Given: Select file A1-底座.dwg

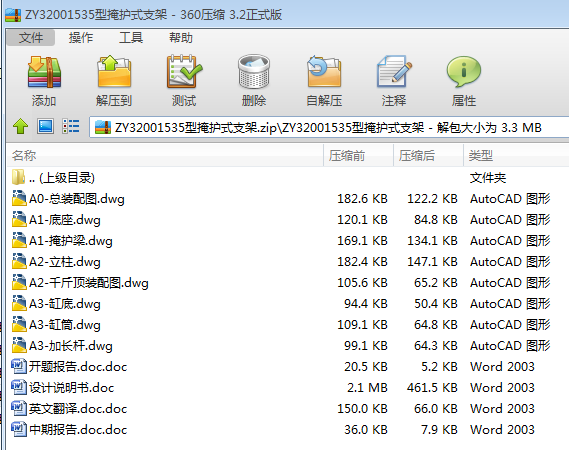Looking at the screenshot, I should coord(288,220).
